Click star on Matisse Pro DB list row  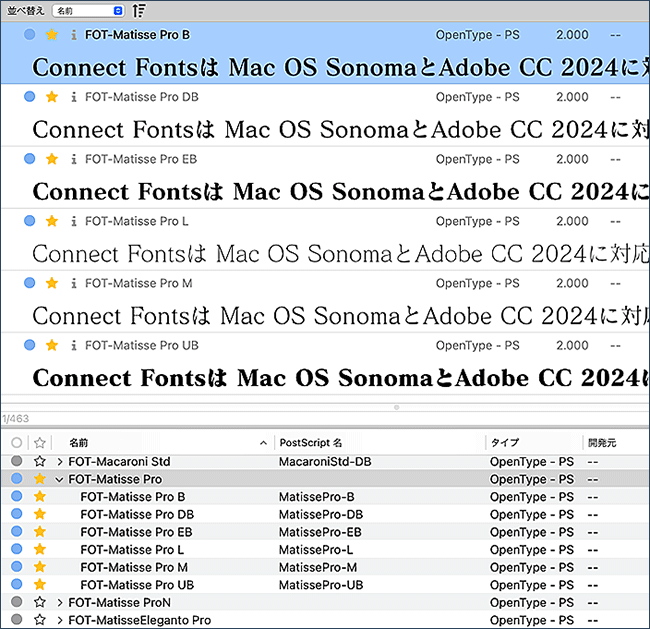(40, 514)
